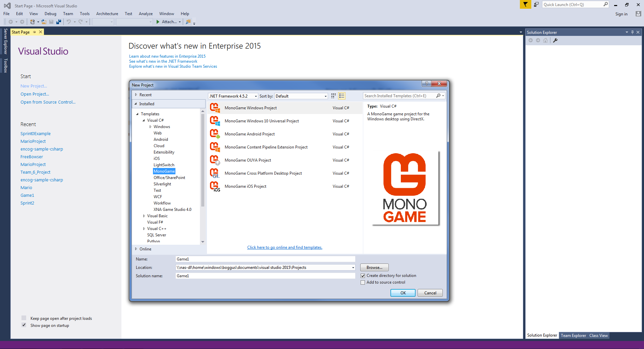Click the Find in Files toolbar icon
Viewport: 644px width, 349px height.
click(188, 22)
